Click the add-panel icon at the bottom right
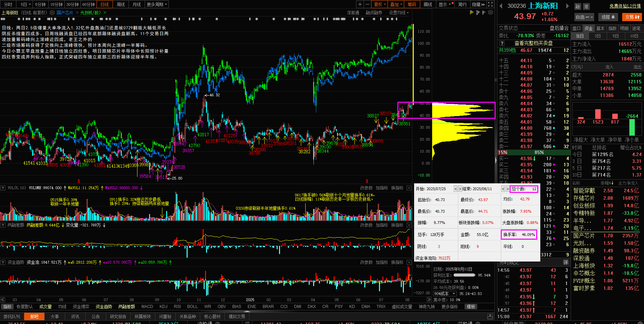 [x=490, y=316]
